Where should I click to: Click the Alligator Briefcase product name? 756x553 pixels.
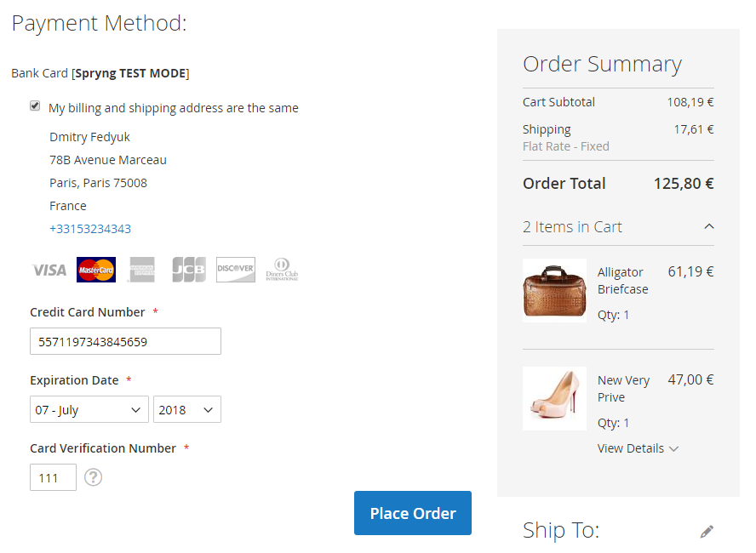(622, 281)
